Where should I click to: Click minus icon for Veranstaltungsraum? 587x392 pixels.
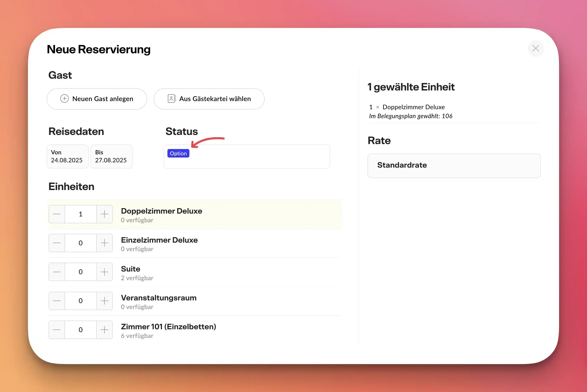57,301
